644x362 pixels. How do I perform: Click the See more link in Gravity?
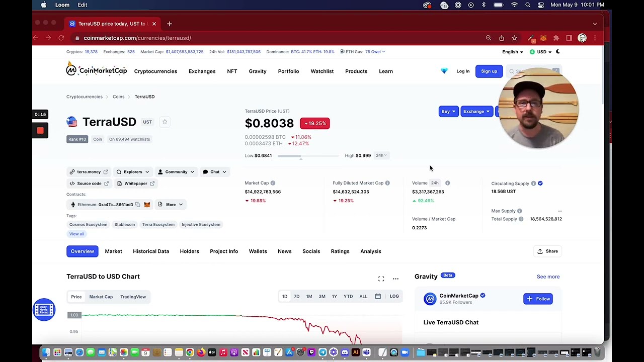pyautogui.click(x=548, y=277)
